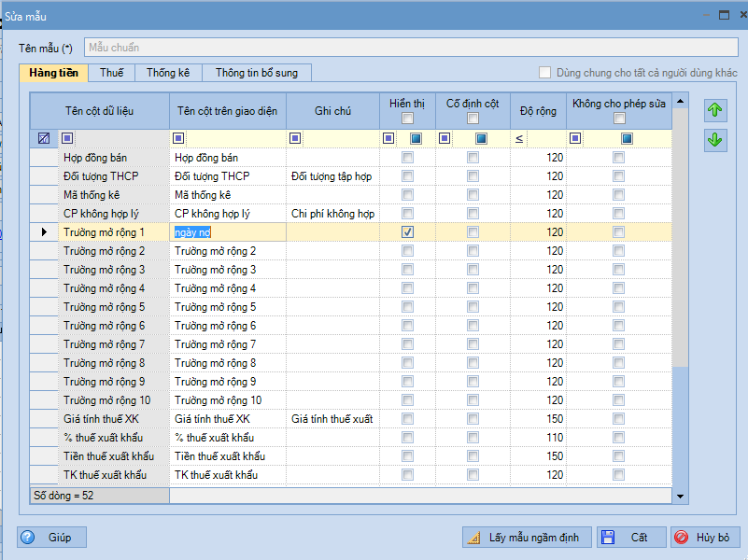Check Không cho phép sửa for Trường mở rộng 5

pos(619,307)
